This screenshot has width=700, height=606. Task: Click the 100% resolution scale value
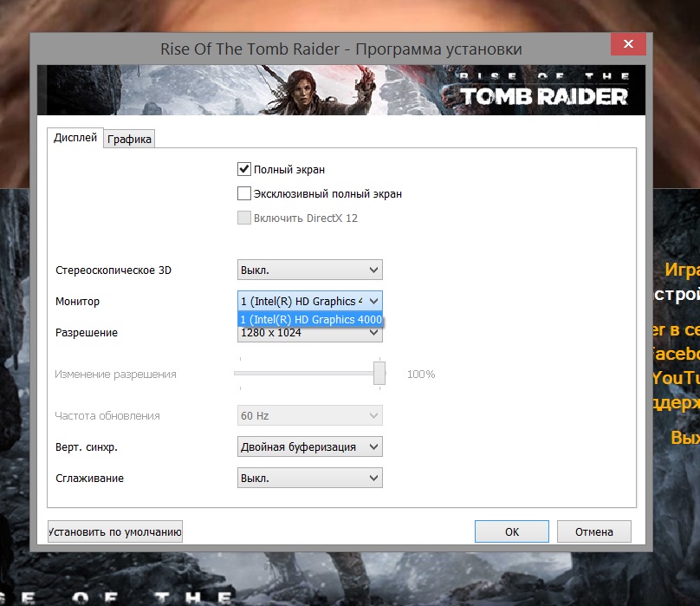[x=421, y=374]
